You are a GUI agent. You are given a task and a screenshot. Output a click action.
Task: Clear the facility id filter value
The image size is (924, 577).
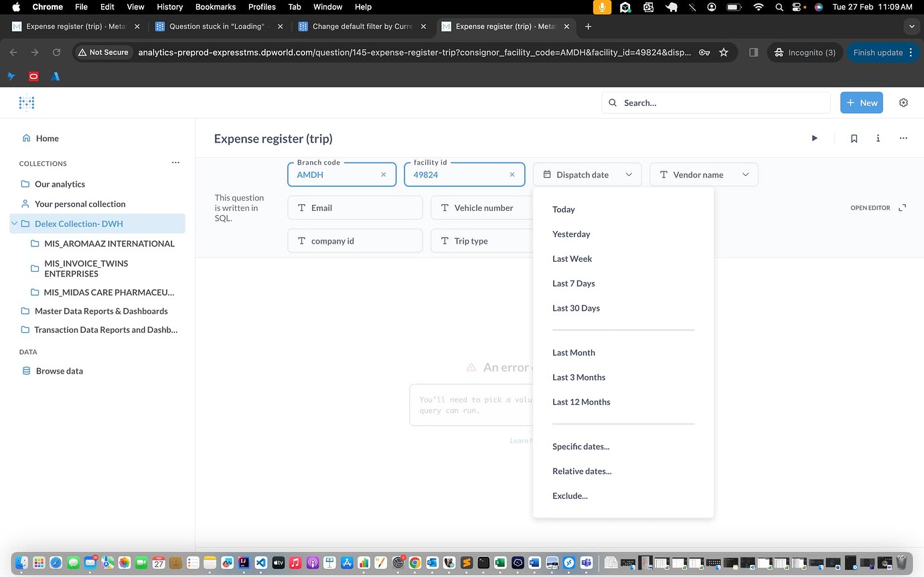[512, 175]
